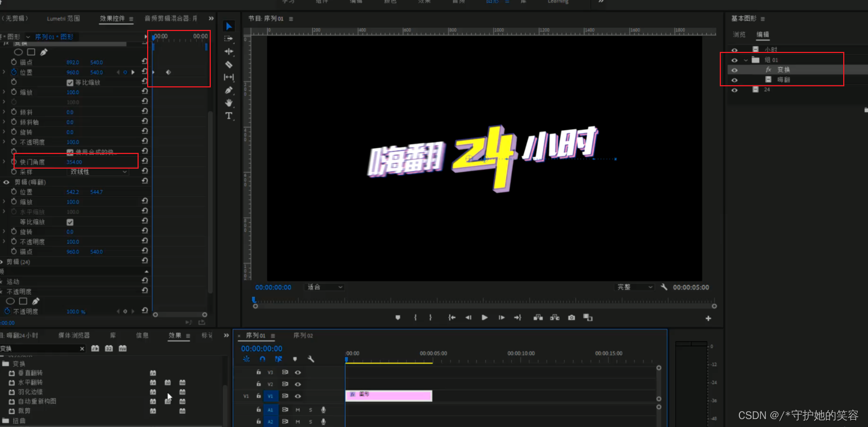Open the Timeline Display Settings wrench

(x=311, y=359)
